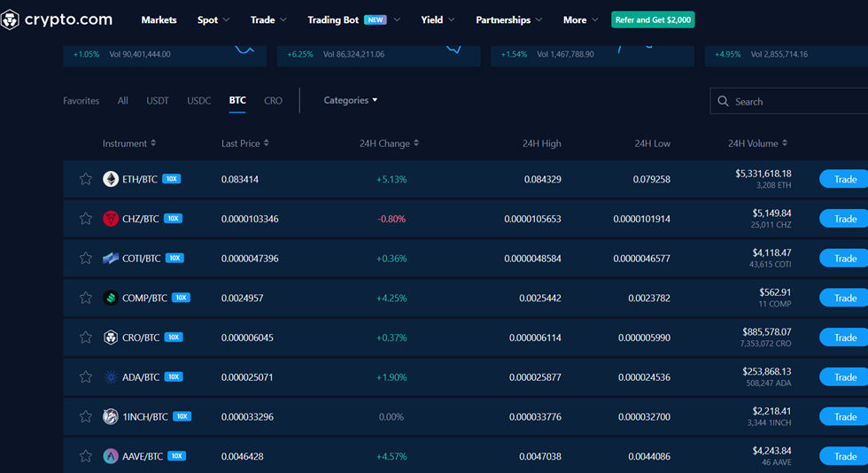The width and height of the screenshot is (868, 473).
Task: Click the 10X badge on COTI/BTC
Action: [x=175, y=258]
